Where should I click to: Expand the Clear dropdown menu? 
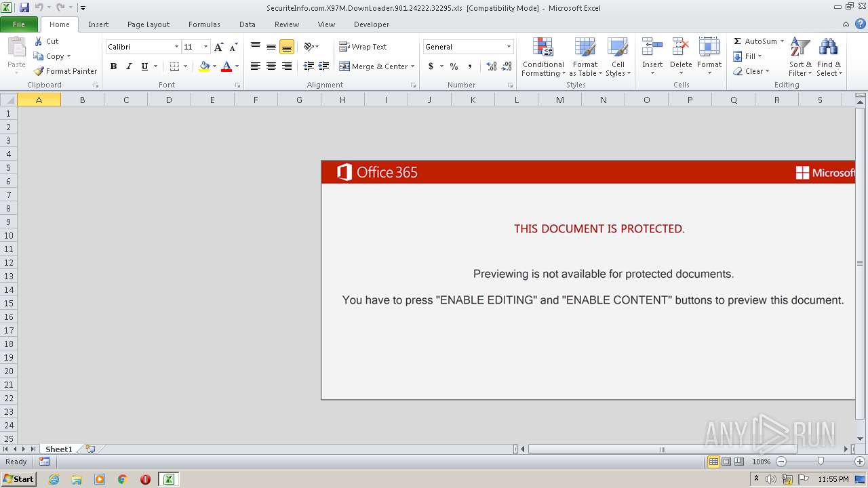(x=767, y=71)
